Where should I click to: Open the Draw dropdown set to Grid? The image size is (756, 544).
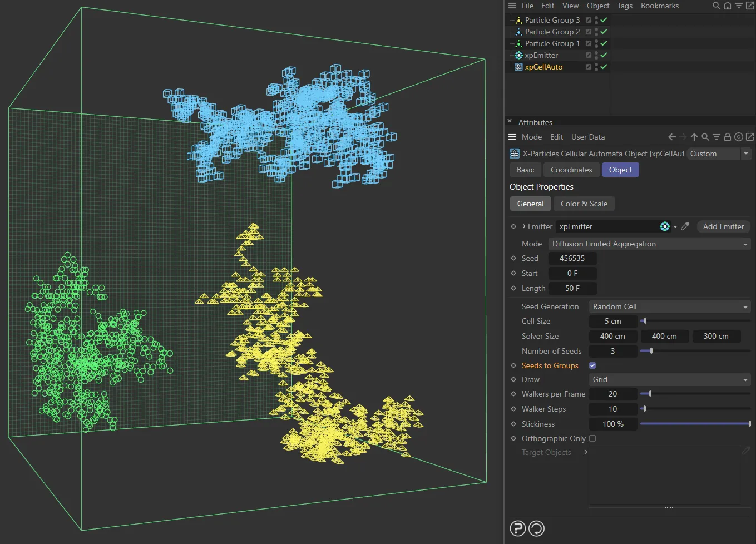pyautogui.click(x=669, y=379)
